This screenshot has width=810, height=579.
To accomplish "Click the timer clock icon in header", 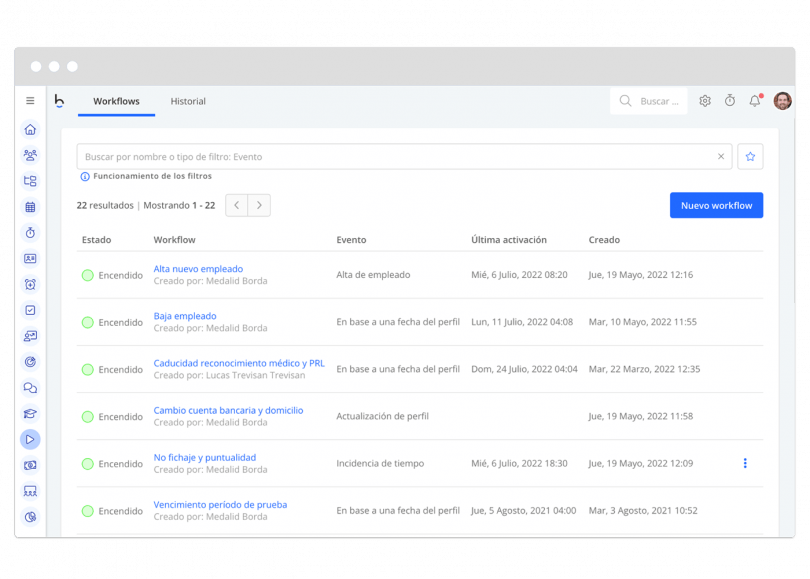I will (x=730, y=101).
